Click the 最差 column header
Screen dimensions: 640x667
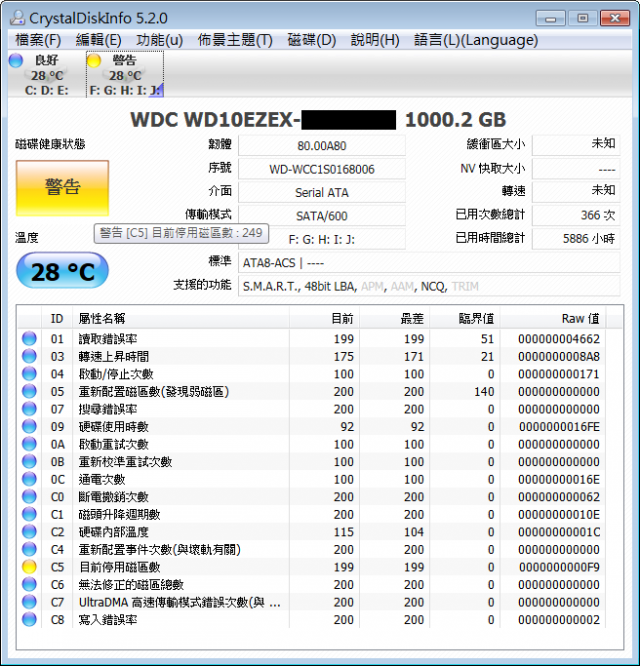pyautogui.click(x=395, y=319)
